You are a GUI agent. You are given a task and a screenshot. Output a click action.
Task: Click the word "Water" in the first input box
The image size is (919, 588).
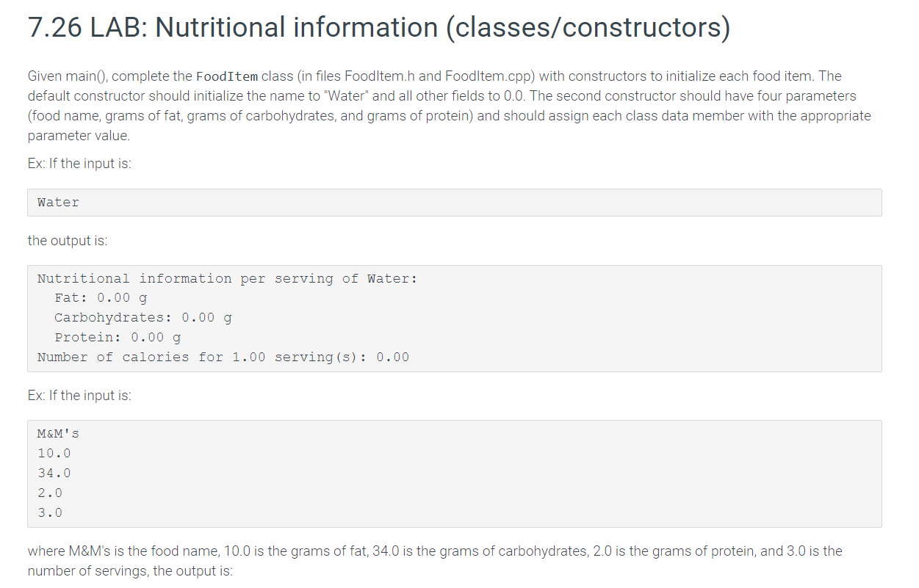coord(58,203)
